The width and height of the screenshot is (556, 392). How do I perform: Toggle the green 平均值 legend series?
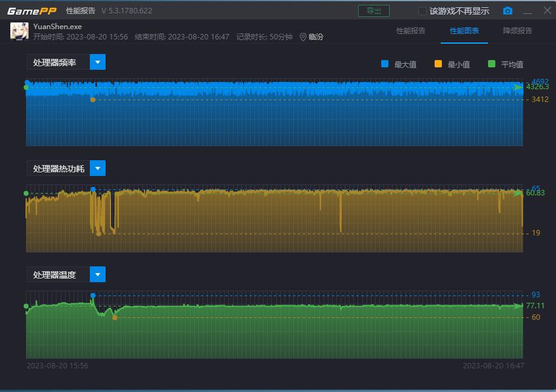(x=492, y=64)
